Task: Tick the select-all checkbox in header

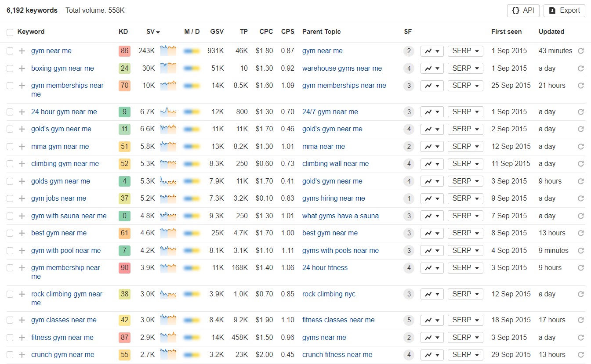Action: click(x=10, y=32)
